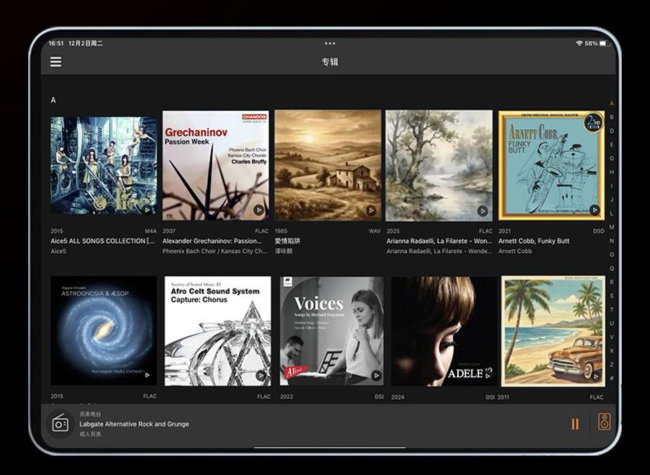Open Labgate Alternative Rock and Grunge track
The width and height of the screenshot is (650, 475).
pyautogui.click(x=135, y=423)
